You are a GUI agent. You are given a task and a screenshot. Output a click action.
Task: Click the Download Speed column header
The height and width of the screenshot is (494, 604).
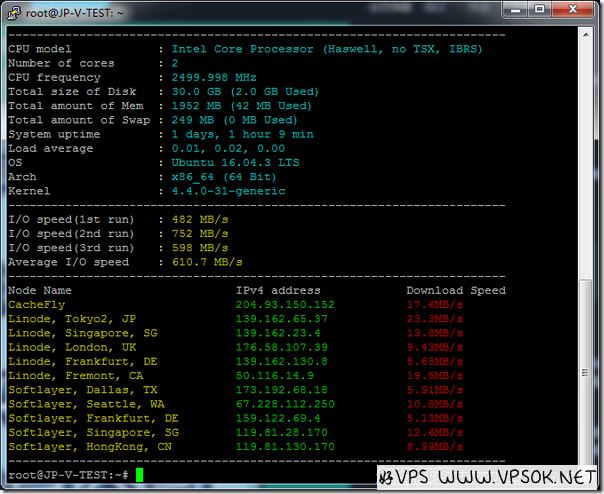click(455, 290)
